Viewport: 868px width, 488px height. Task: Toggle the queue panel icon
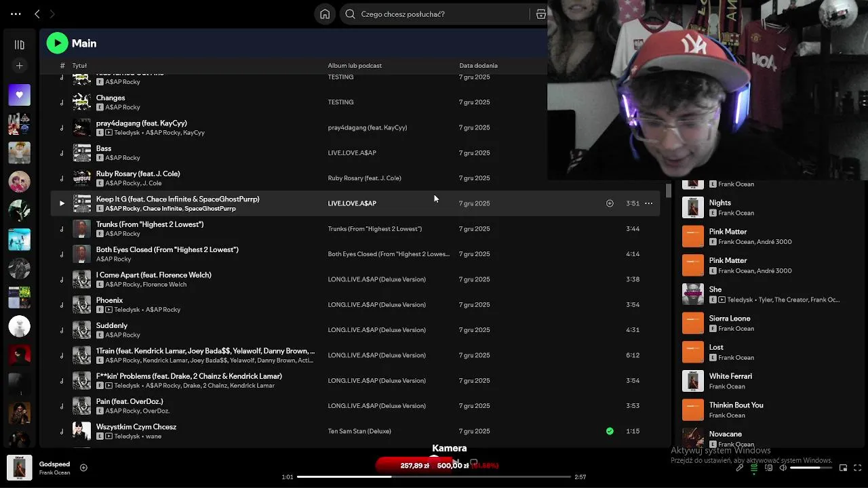[754, 468]
